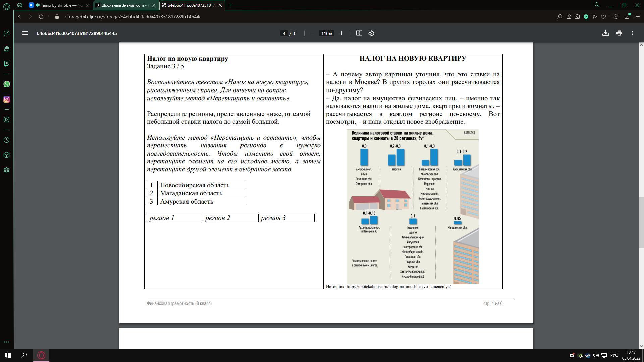
Task: Click the ipotekahouse.ru source URL text
Action: [399, 287]
